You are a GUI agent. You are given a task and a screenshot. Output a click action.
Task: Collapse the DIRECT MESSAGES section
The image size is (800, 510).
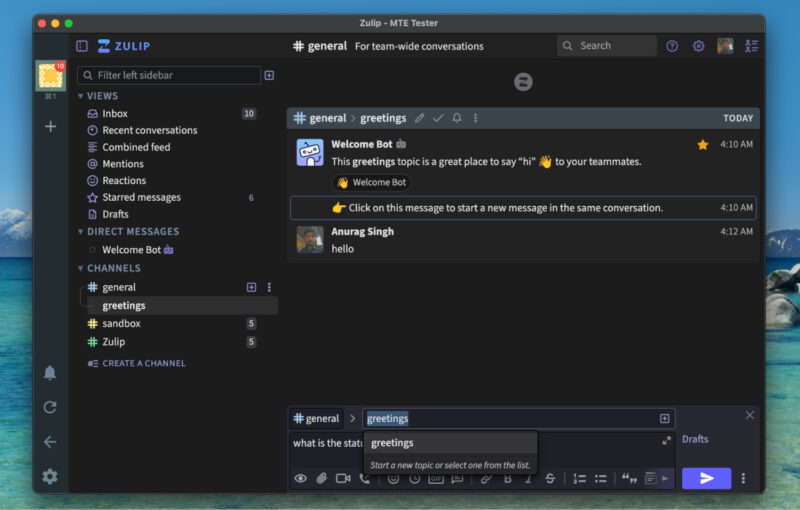point(82,232)
